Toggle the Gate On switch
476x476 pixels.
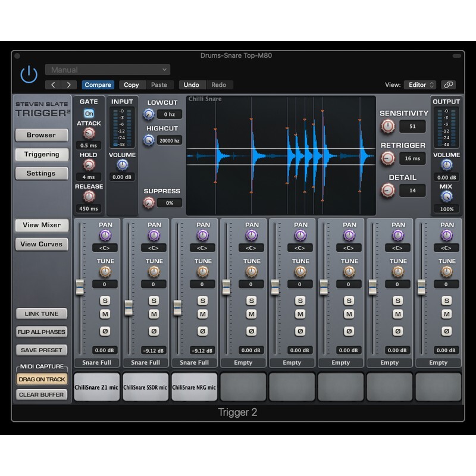pyautogui.click(x=89, y=113)
